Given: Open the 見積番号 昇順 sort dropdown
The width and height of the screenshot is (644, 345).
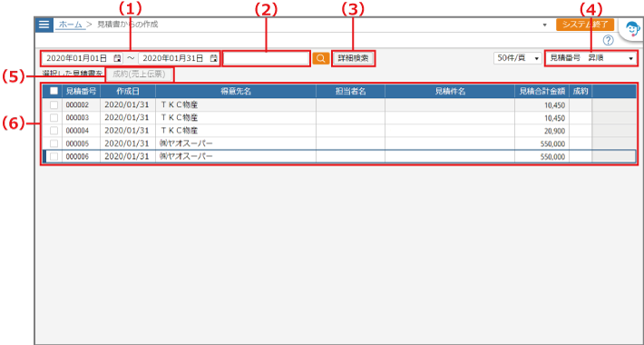Looking at the screenshot, I should click(x=591, y=58).
